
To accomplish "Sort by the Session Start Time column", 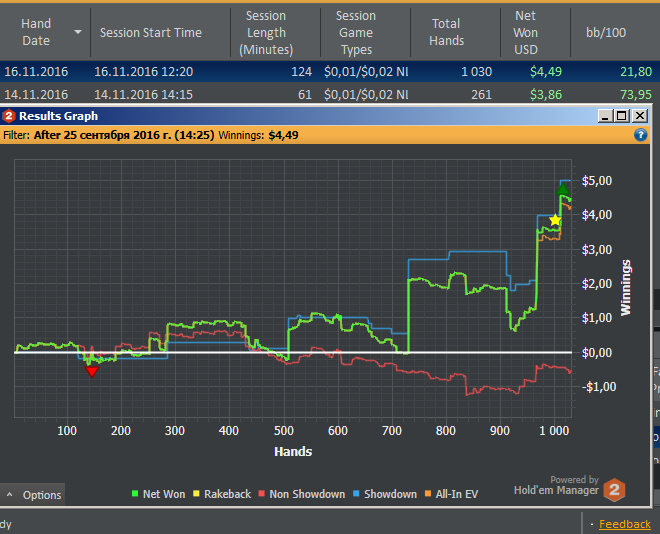I will coord(150,32).
